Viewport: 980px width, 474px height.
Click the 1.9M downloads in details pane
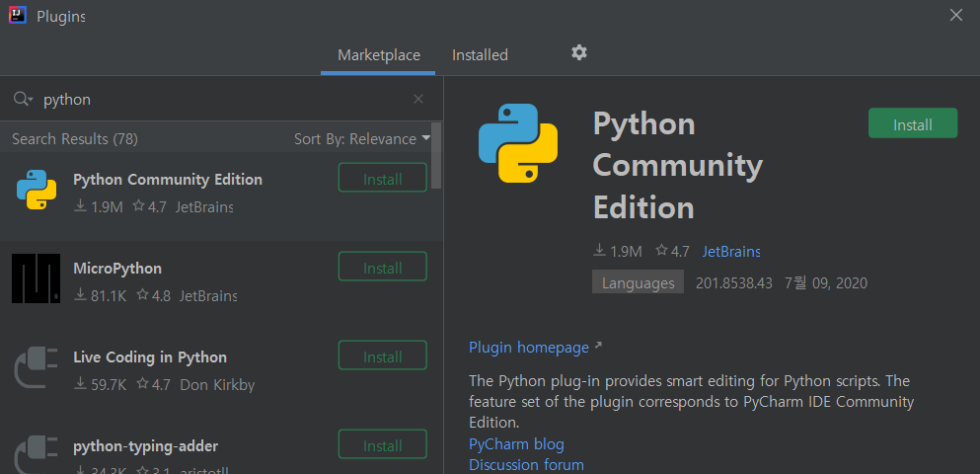point(618,252)
